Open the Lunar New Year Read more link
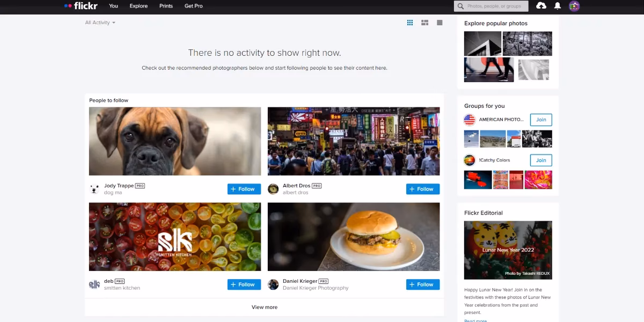This screenshot has width=644, height=322. pyautogui.click(x=474, y=320)
